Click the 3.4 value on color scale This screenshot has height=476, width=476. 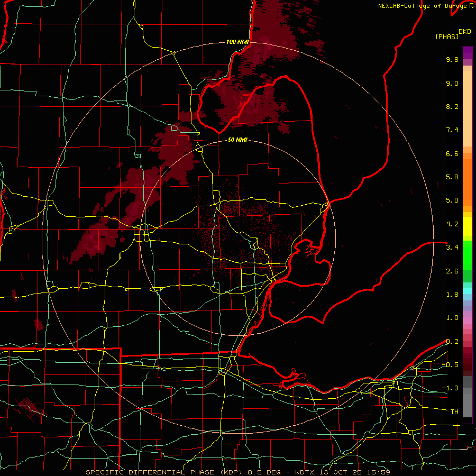pyautogui.click(x=452, y=248)
